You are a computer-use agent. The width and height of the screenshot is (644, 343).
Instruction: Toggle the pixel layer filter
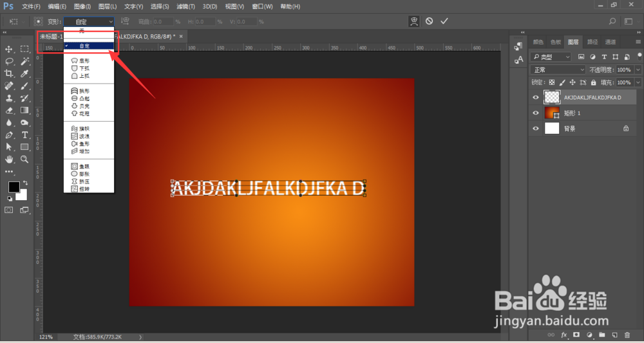tap(581, 57)
